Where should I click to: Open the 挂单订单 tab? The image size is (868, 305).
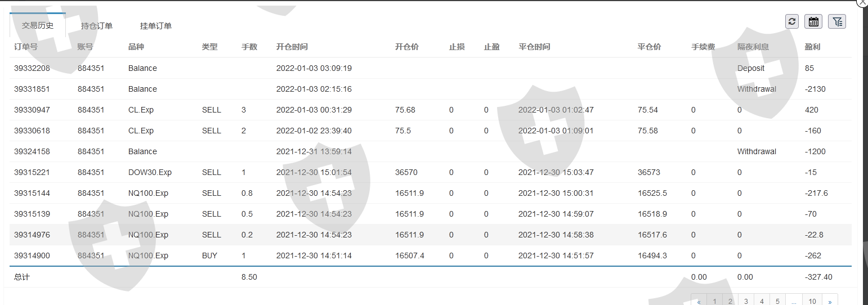coord(156,25)
